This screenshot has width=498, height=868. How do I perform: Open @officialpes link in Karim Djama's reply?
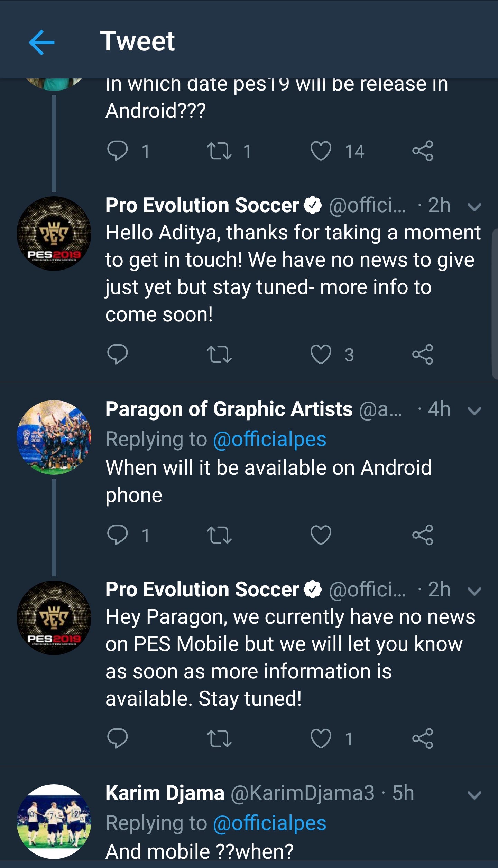[270, 823]
